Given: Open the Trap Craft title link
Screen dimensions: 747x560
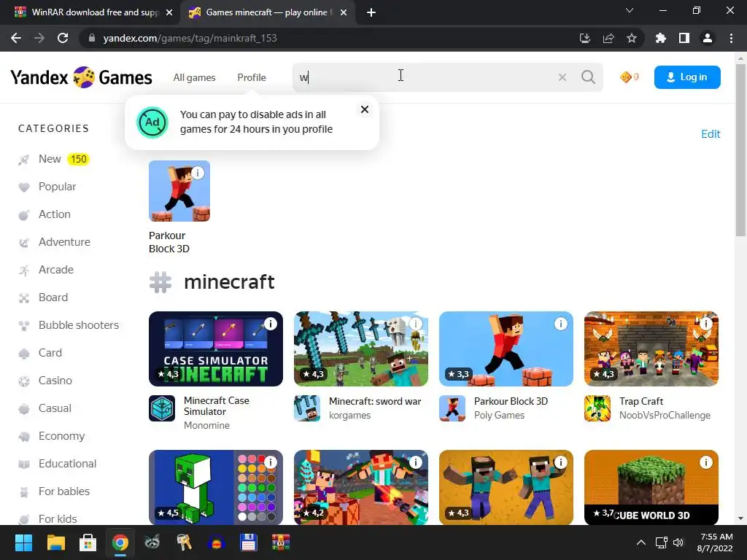Looking at the screenshot, I should pos(641,401).
